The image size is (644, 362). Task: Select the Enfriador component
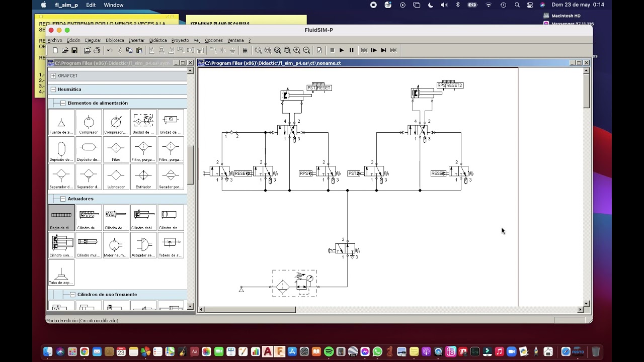[143, 177]
